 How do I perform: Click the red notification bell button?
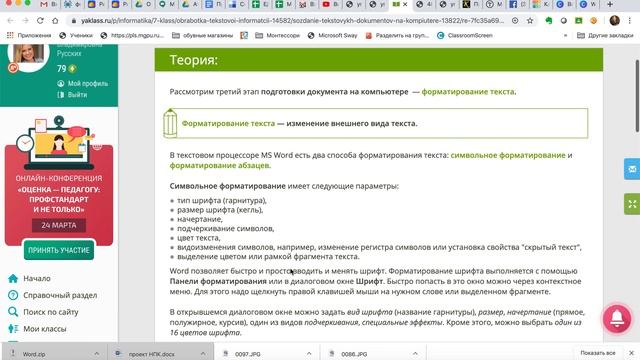pos(617,319)
